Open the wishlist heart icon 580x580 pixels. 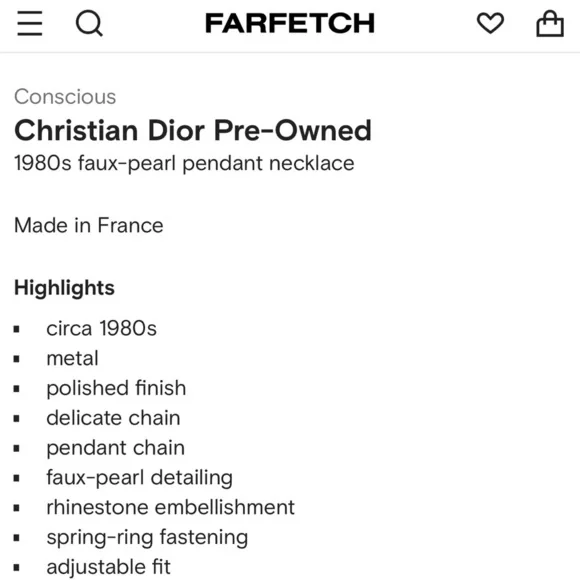490,23
